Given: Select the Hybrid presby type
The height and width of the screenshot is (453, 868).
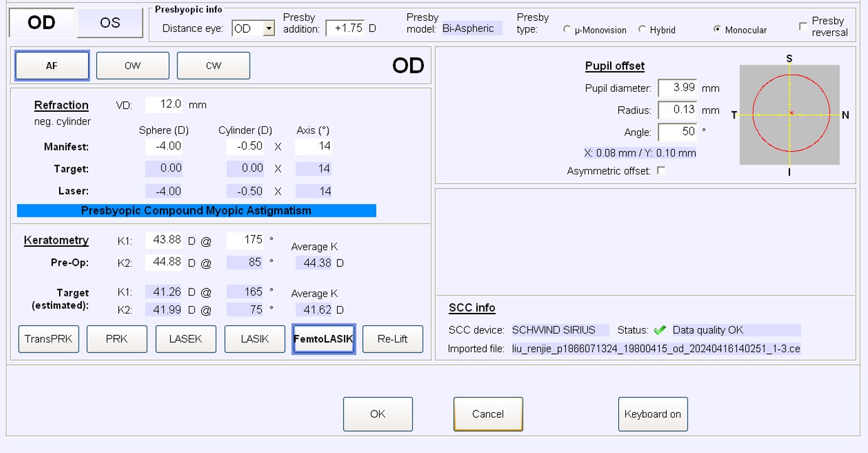Looking at the screenshot, I should tap(642, 30).
